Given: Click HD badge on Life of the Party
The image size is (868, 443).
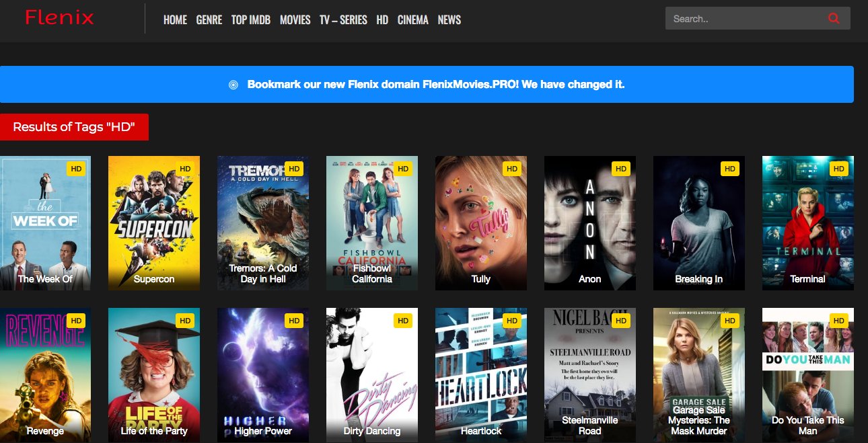Looking at the screenshot, I should tap(185, 321).
